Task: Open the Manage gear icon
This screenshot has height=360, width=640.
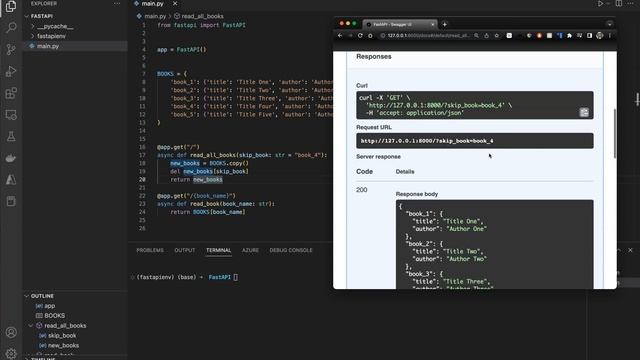Action: tap(11, 353)
